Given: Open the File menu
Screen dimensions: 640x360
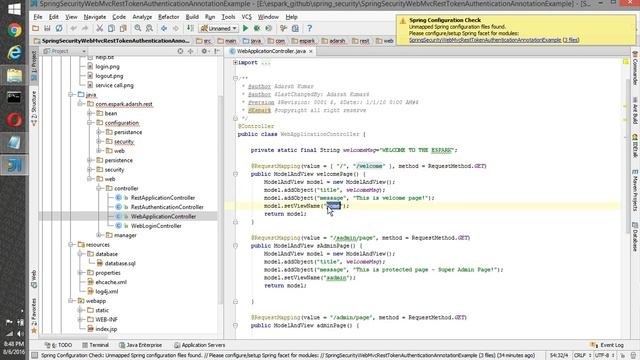Looking at the screenshot, I should [x=38, y=17].
